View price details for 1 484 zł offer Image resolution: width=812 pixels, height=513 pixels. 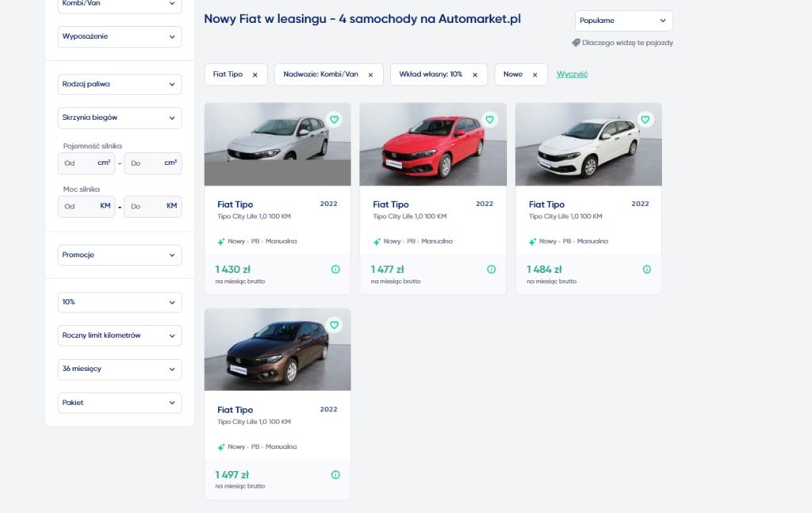click(x=647, y=269)
